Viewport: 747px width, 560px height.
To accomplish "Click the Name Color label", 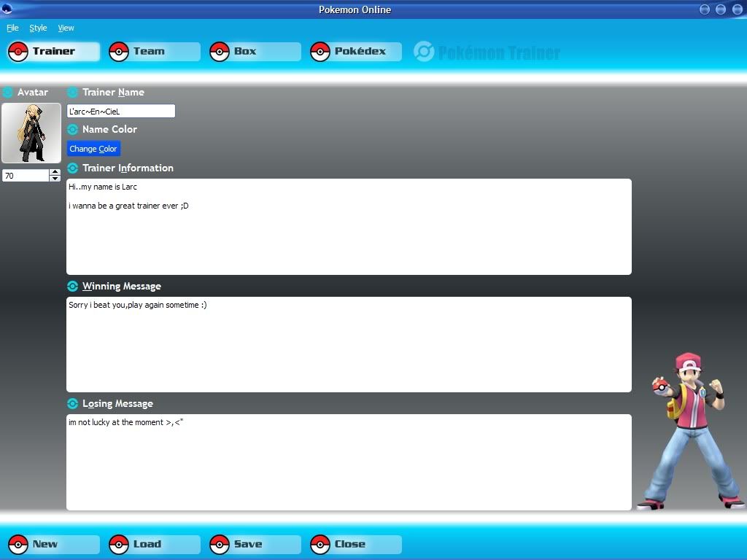I will coord(109,130).
